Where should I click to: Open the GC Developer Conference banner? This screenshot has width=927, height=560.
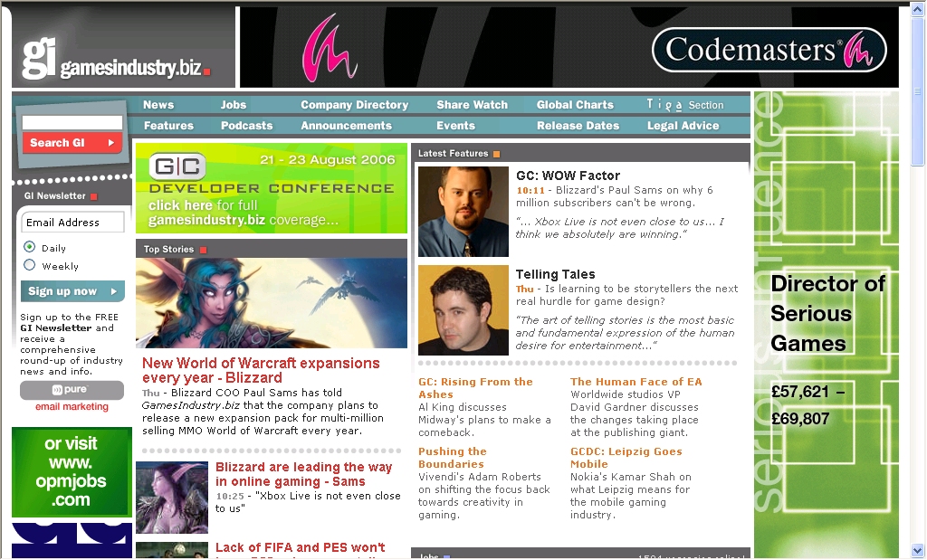(x=272, y=188)
